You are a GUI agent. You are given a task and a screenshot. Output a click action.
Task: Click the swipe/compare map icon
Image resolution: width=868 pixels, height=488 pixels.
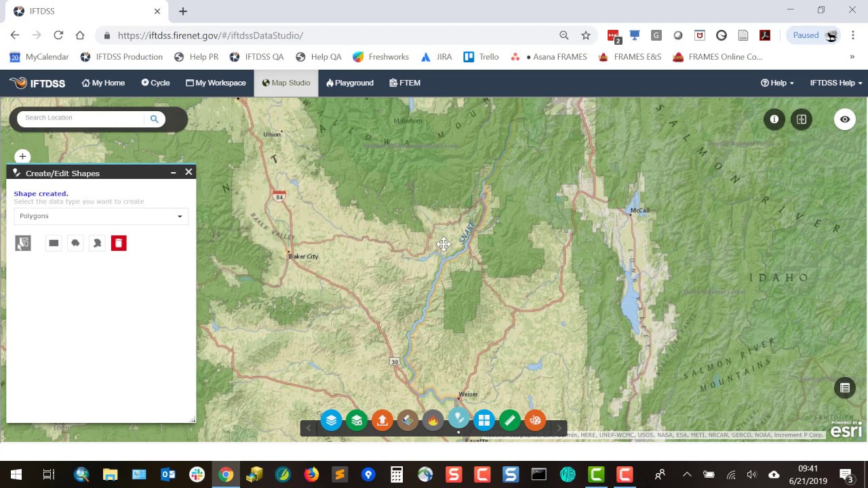[x=802, y=119]
